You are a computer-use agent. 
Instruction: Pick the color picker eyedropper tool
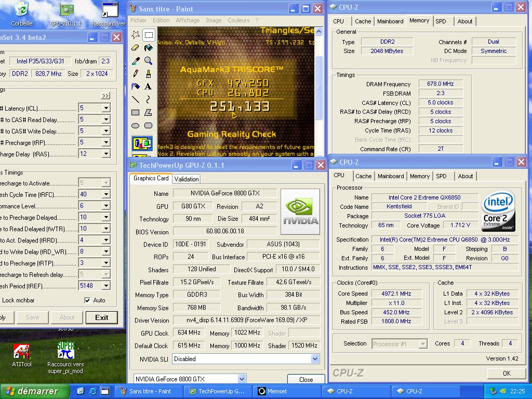[136, 61]
